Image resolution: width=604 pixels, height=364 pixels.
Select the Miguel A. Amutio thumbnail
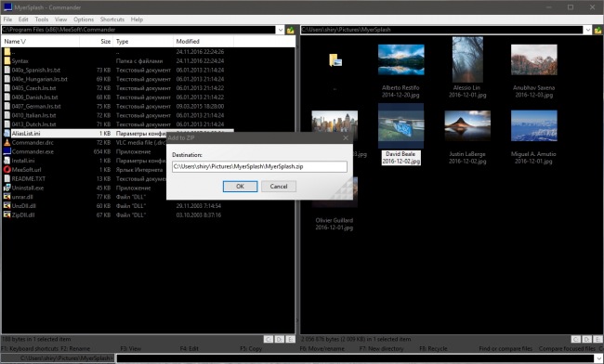click(x=534, y=125)
